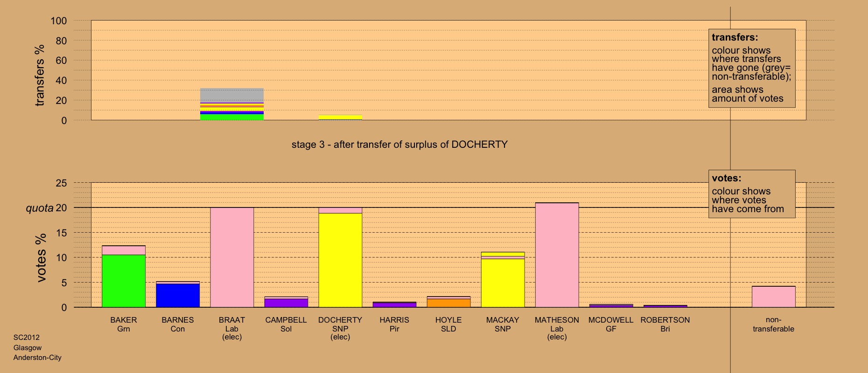Click the 100 transfers axis tick
868x373 pixels.
pos(59,21)
